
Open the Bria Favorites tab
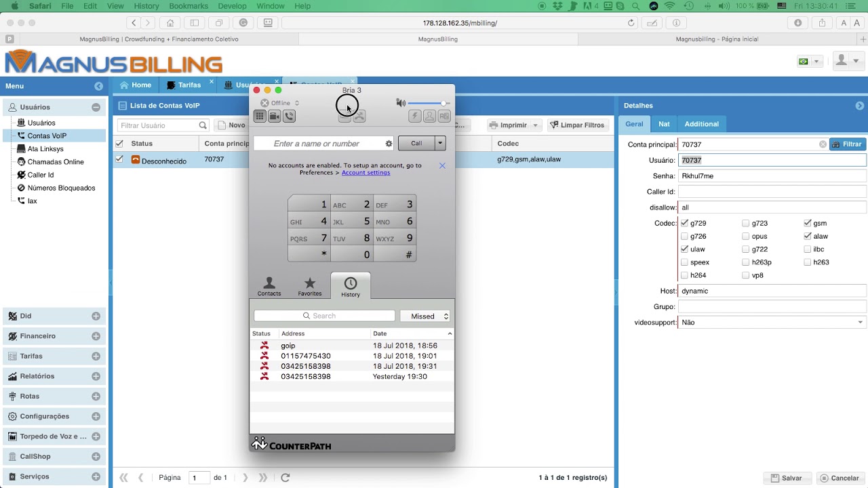[x=310, y=287]
